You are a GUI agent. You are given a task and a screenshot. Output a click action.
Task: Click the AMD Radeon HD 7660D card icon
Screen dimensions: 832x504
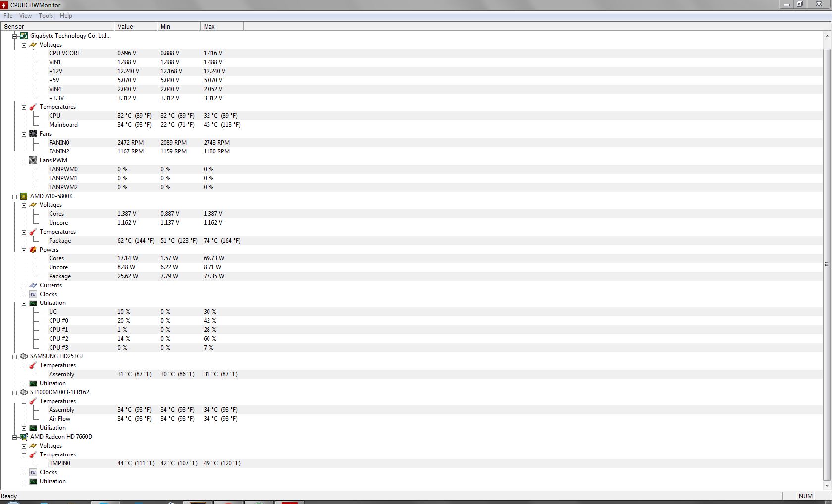point(24,437)
